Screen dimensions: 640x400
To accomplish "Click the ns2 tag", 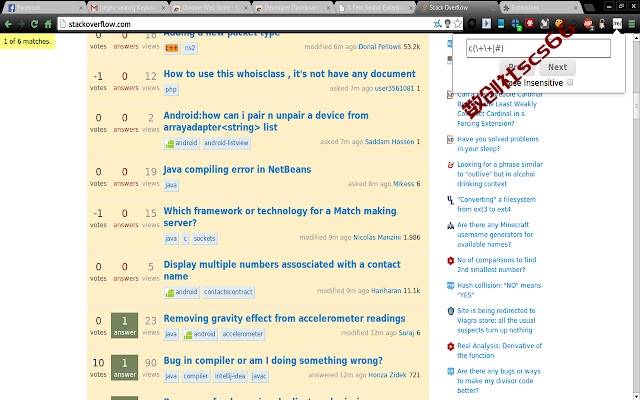I will pyautogui.click(x=190, y=48).
